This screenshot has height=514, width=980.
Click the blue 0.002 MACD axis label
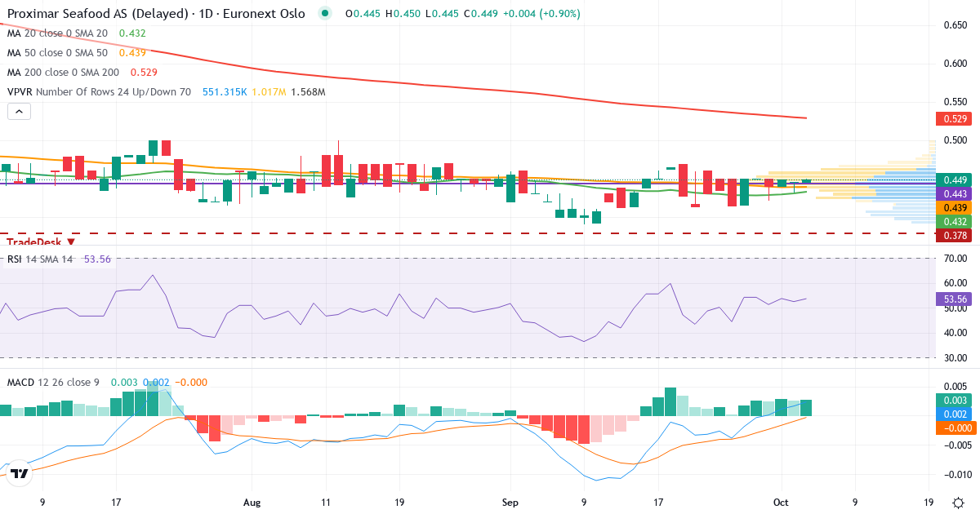(954, 414)
